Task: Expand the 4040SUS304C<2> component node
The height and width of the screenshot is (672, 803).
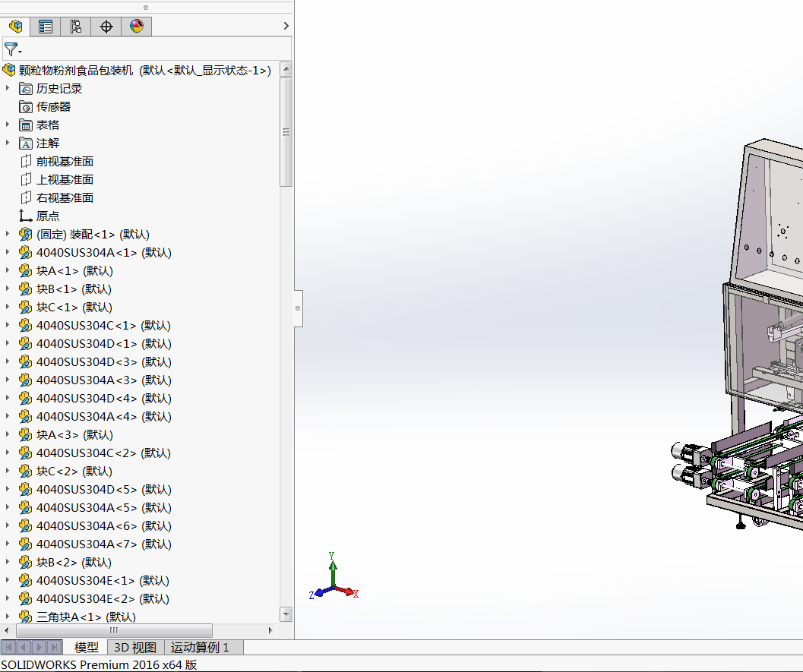Action: coord(7,453)
